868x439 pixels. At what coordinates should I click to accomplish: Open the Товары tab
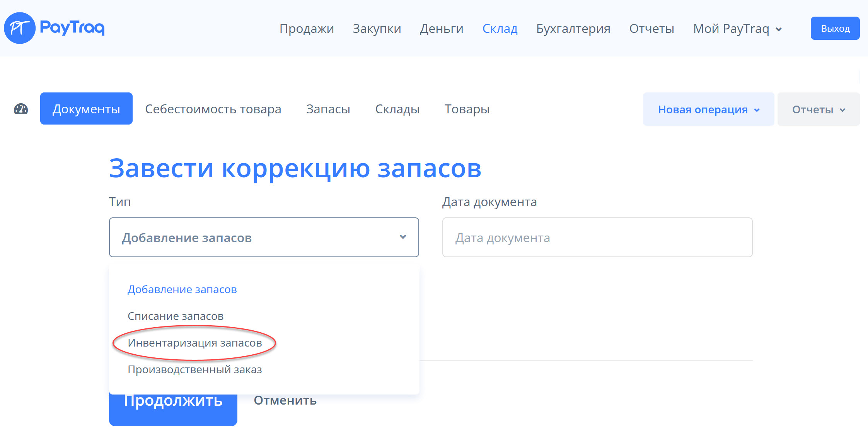pos(467,109)
